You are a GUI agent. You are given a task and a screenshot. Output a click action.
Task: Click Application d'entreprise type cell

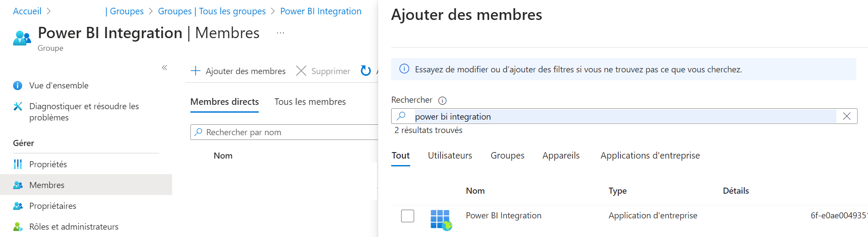(x=653, y=216)
